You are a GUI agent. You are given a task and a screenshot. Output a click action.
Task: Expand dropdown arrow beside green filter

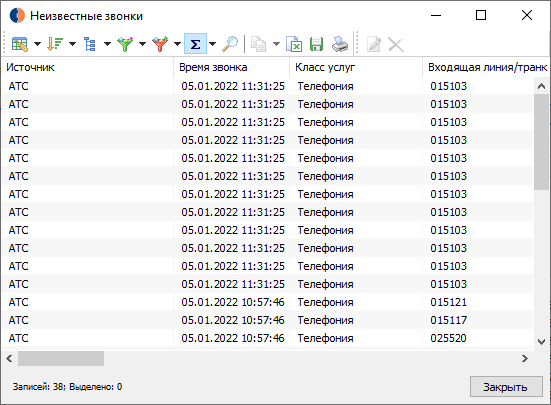coord(142,44)
